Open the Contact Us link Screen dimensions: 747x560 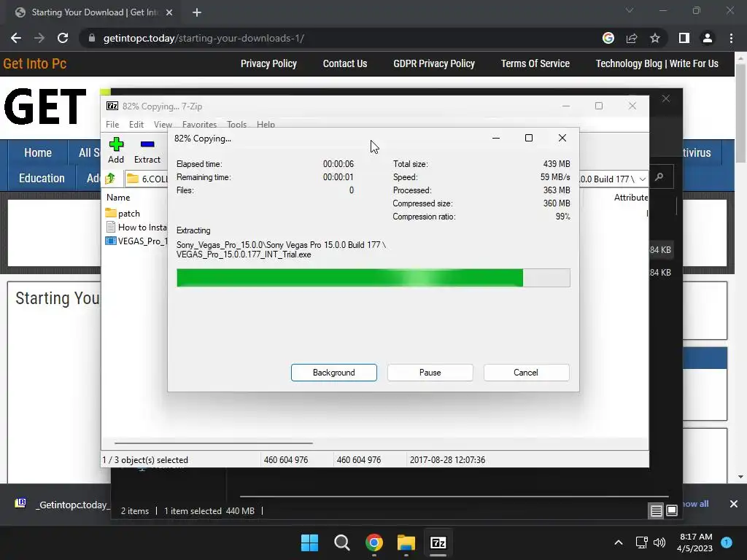[345, 63]
